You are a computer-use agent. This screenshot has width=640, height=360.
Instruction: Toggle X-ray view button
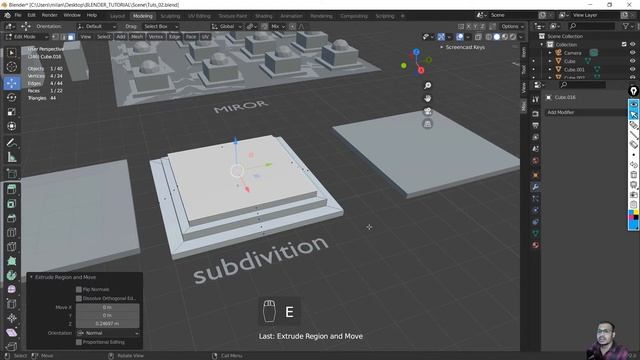click(478, 37)
